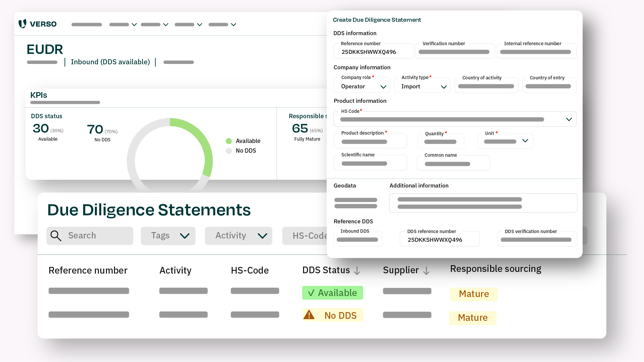This screenshot has width=644, height=362.
Task: Select the Available status badge in the table
Action: tap(332, 293)
